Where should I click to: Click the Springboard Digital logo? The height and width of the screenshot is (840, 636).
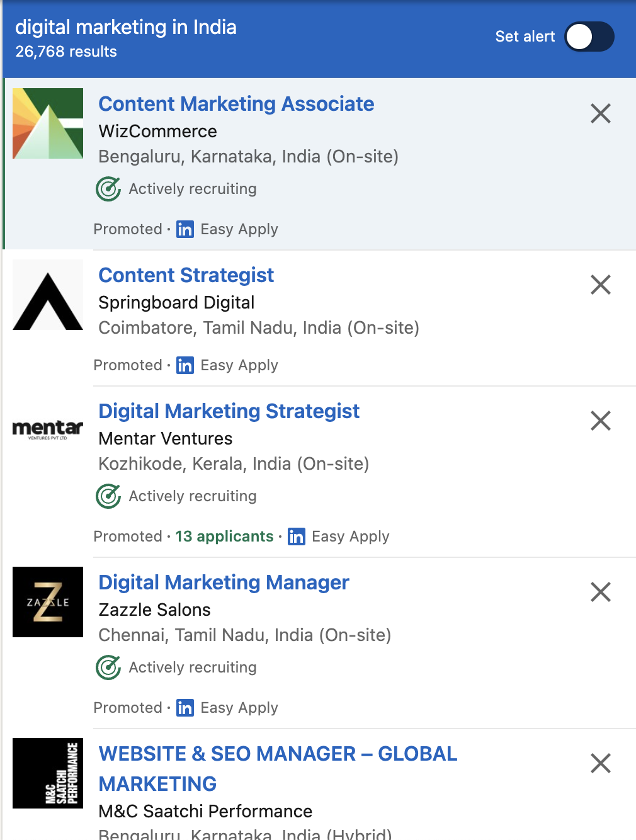pyautogui.click(x=48, y=295)
